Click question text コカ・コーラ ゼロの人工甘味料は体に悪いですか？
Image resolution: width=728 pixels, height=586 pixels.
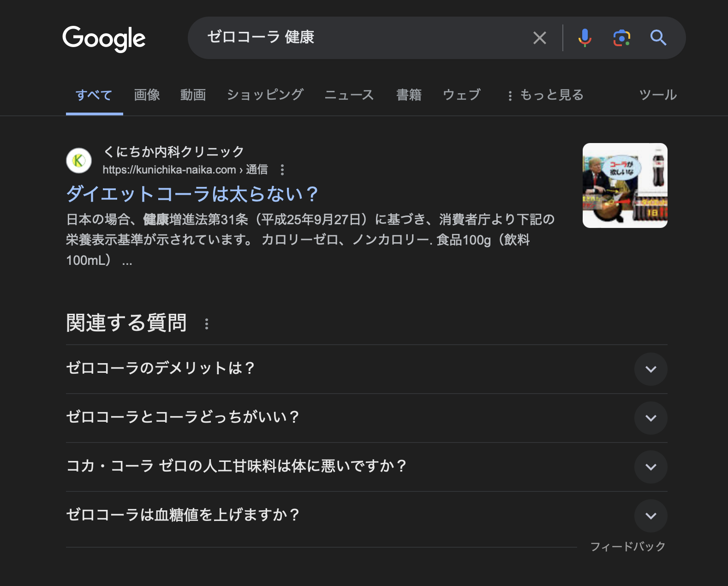click(x=237, y=466)
